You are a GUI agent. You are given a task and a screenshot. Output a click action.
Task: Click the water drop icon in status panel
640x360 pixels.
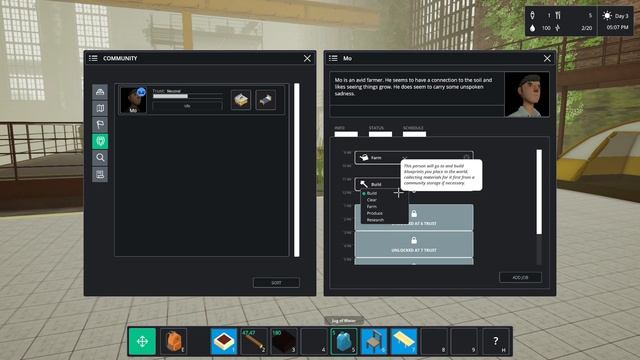pos(532,28)
